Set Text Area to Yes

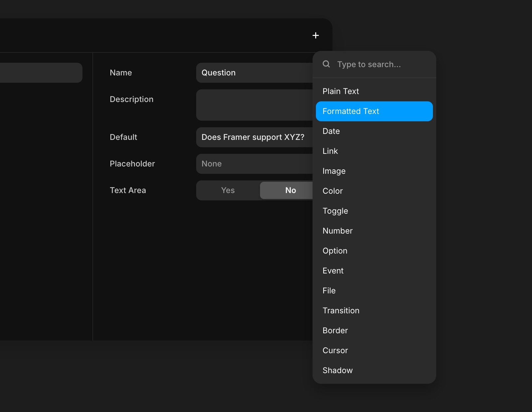click(x=228, y=190)
